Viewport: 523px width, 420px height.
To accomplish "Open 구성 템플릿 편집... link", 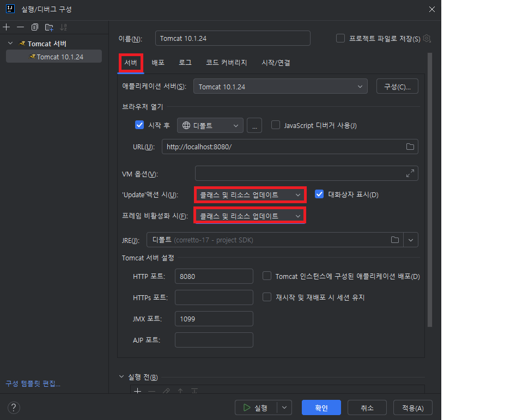I will tap(33, 384).
